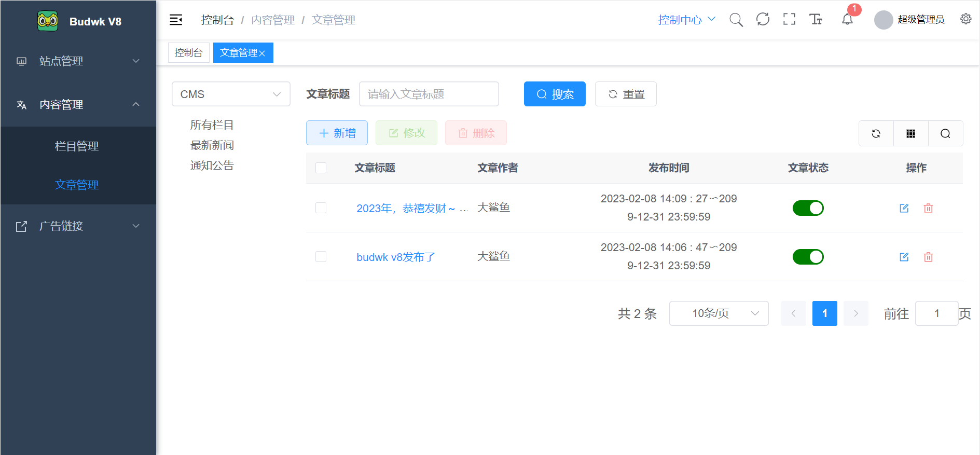Open the font size icon in header

tap(816, 20)
